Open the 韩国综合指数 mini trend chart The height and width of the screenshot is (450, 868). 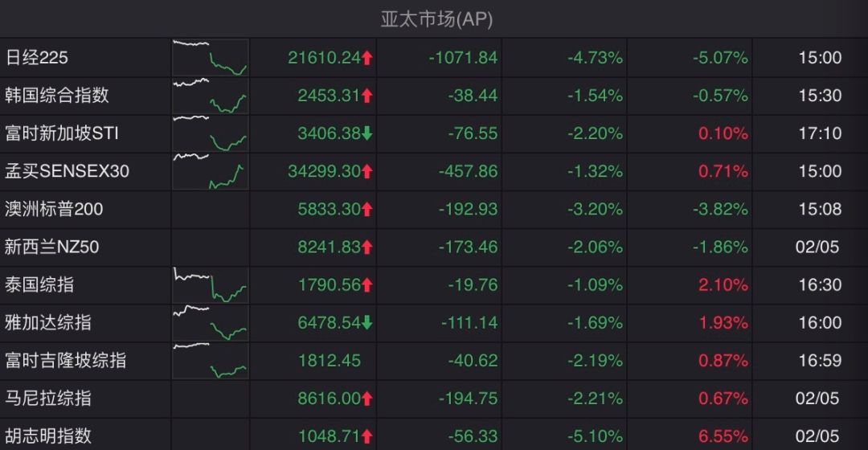[x=211, y=96]
